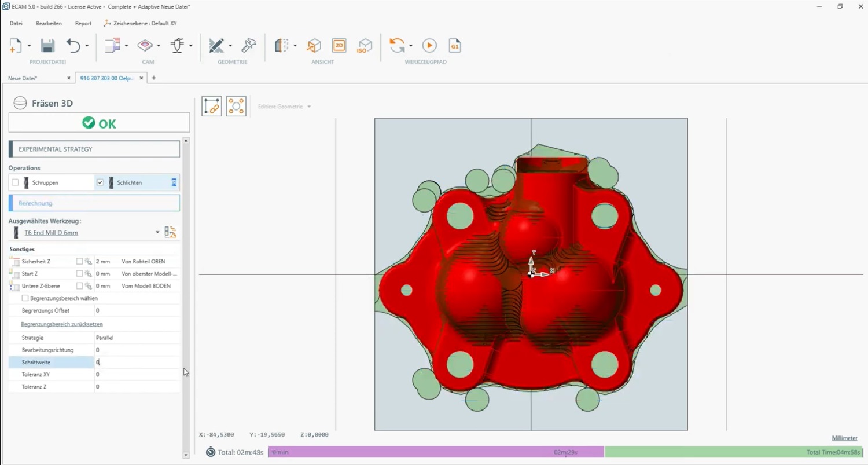Tick the Begrenzungsbereich wählen checkbox
This screenshot has width=868, height=465.
coord(25,298)
